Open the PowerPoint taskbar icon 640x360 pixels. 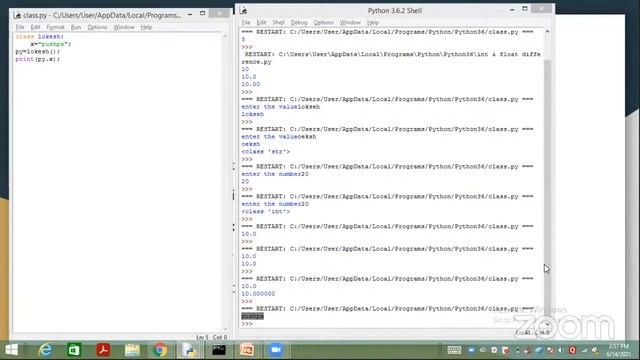[247, 350]
